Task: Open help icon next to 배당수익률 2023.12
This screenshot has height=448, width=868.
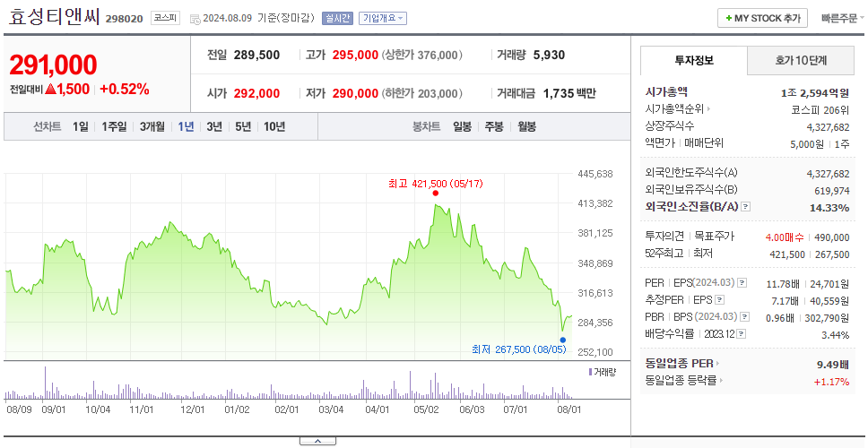Action: point(742,334)
